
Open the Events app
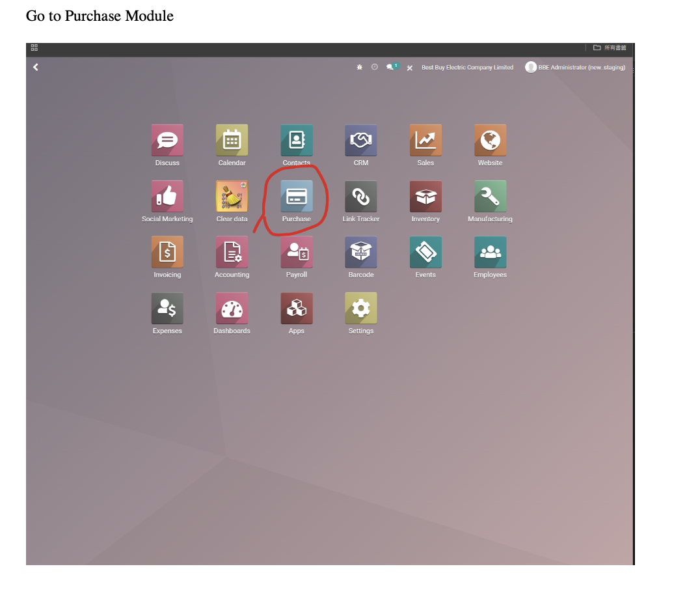[425, 253]
